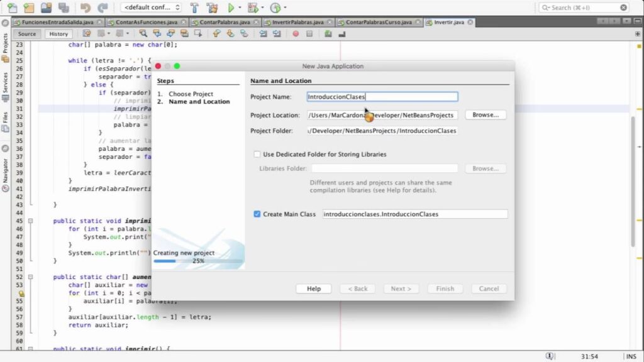Toggle the History view button
The image size is (644, 362).
click(x=58, y=34)
